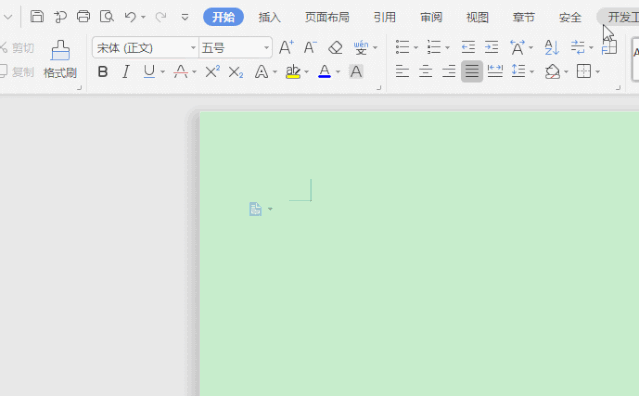This screenshot has height=396, width=639.
Task: Click the Undo arrow icon
Action: click(x=130, y=17)
